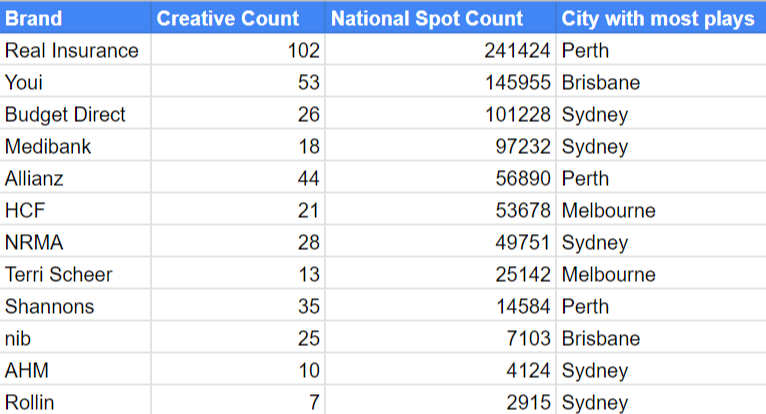Click the Budget Direct cell
766x414 pixels.
pyautogui.click(x=75, y=113)
